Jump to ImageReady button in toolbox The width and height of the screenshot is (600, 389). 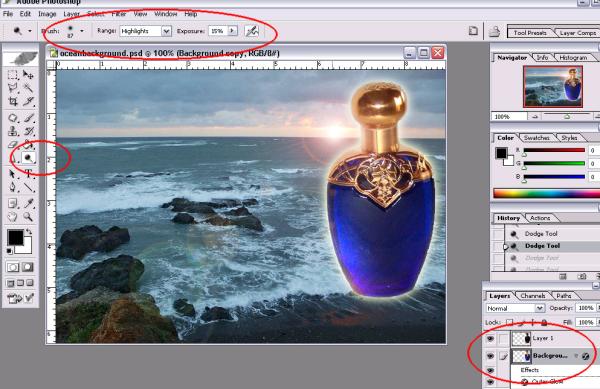[x=21, y=298]
